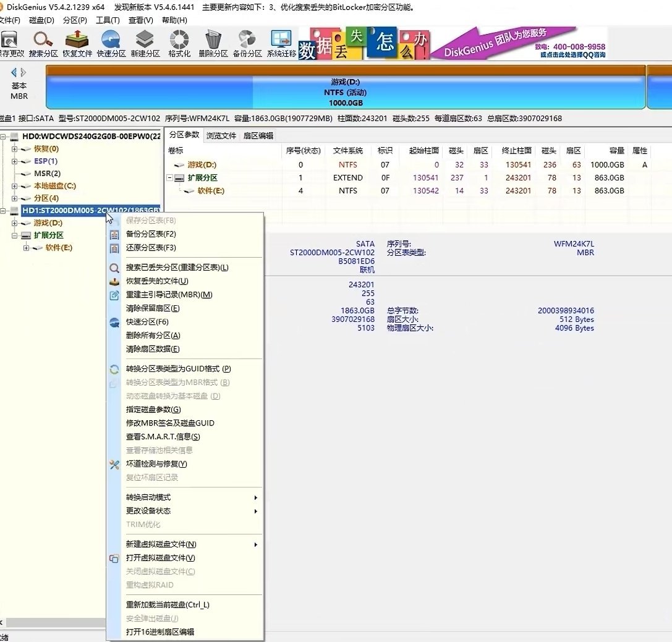The height and width of the screenshot is (642, 672).
Task: Open the 帮助(H) menu
Action: 174,20
